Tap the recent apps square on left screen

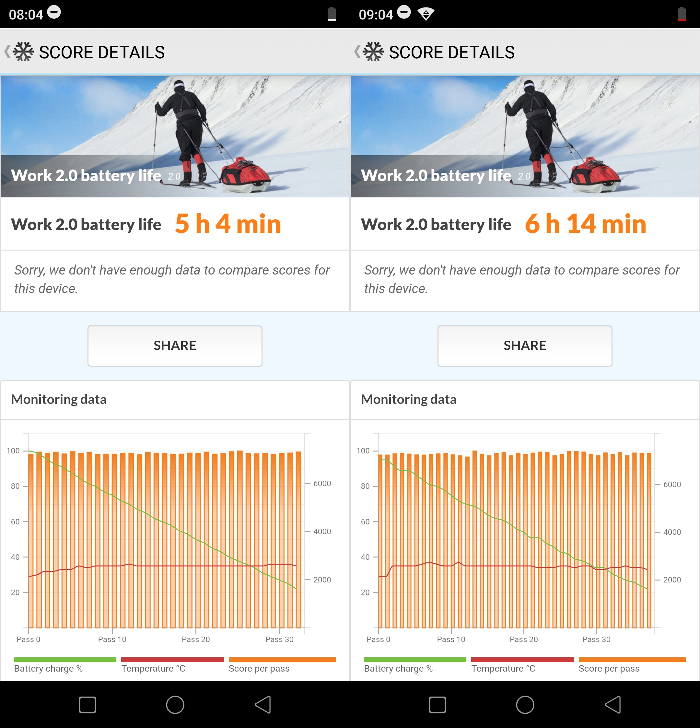(87, 705)
